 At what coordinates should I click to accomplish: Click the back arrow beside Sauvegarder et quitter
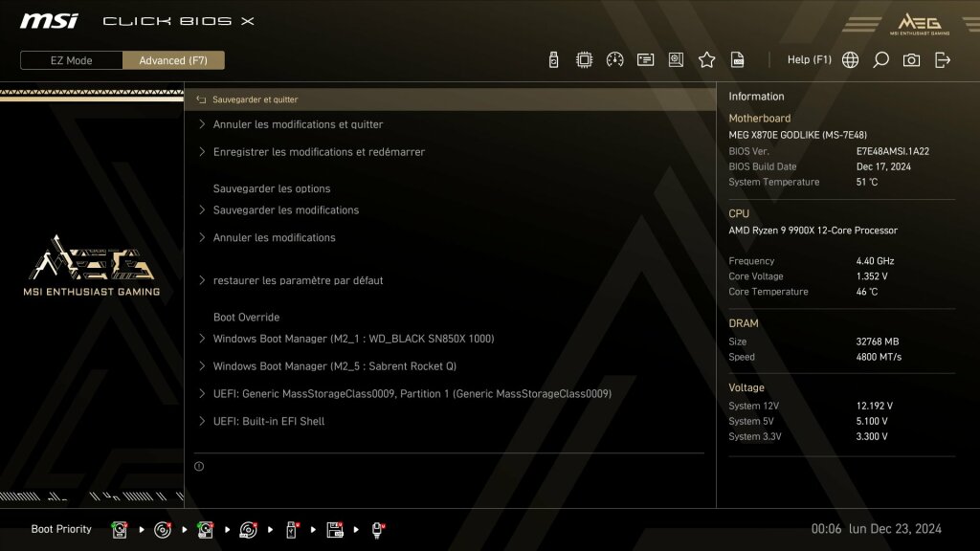click(201, 99)
